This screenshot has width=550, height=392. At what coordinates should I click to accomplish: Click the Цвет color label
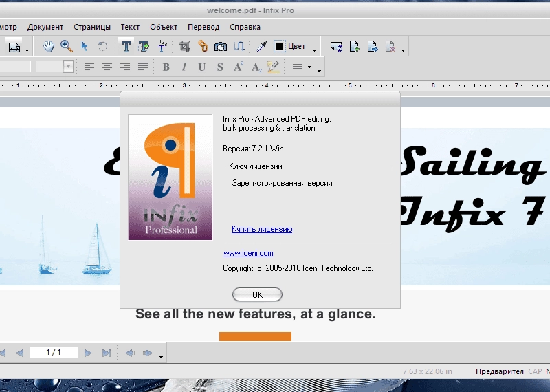coord(297,46)
